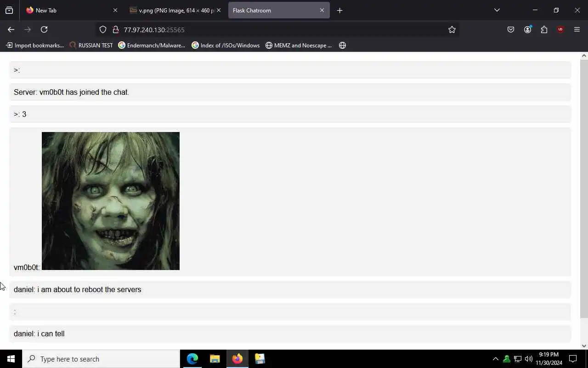Close the Flask Chatroom tab
This screenshot has height=368, width=588.
click(x=322, y=10)
